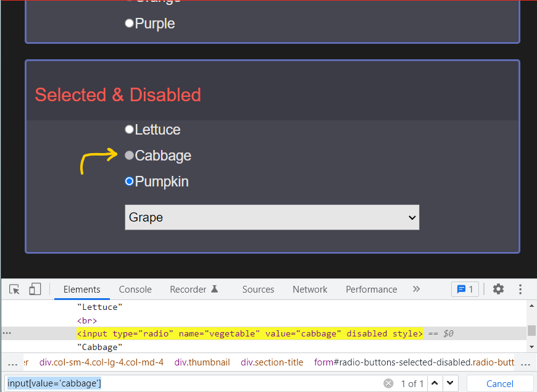
Task: Open the Recorder tab
Action: click(x=194, y=289)
